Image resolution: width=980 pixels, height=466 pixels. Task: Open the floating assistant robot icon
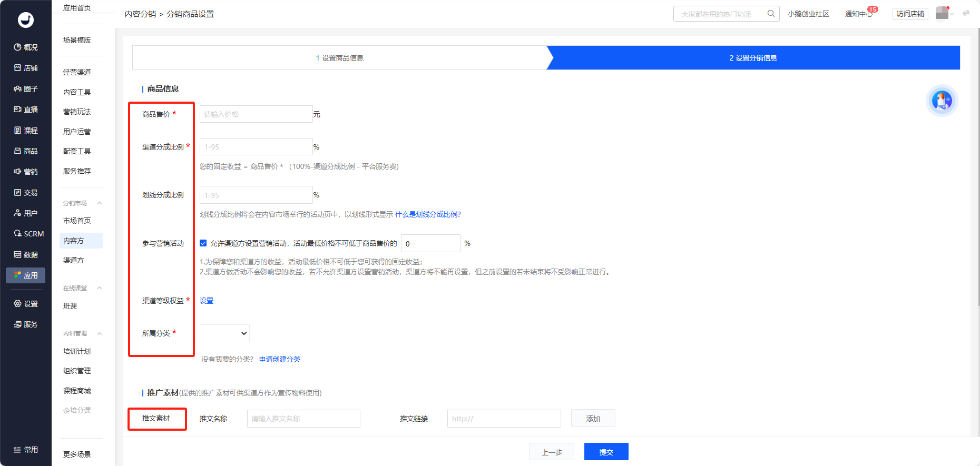942,100
